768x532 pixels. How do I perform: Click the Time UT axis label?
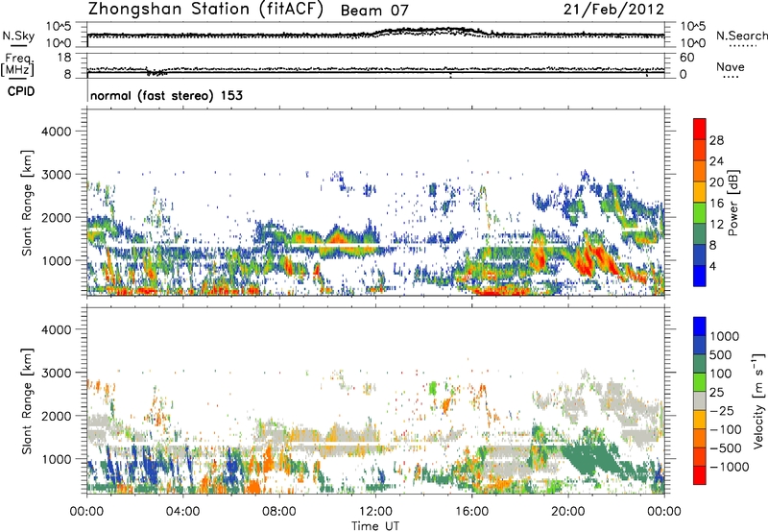tap(375, 525)
